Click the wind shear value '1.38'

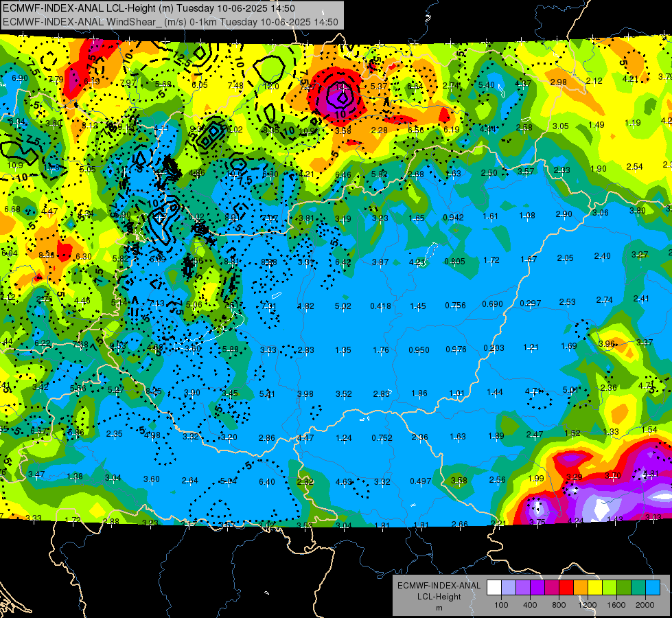75,477
